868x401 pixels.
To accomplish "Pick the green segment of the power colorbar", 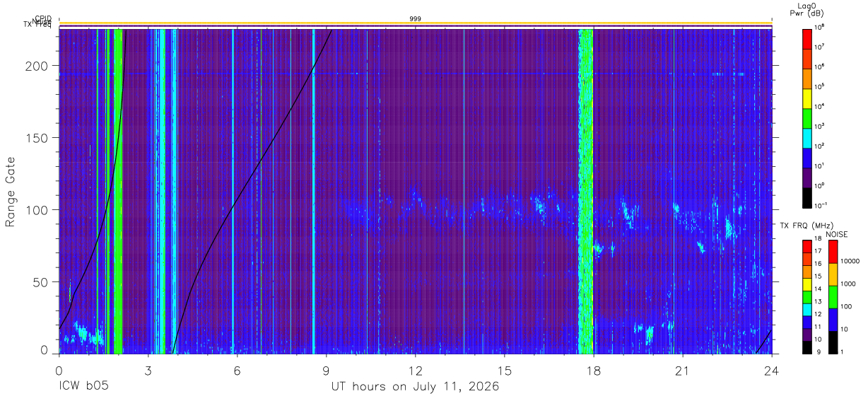I will tap(807, 117).
